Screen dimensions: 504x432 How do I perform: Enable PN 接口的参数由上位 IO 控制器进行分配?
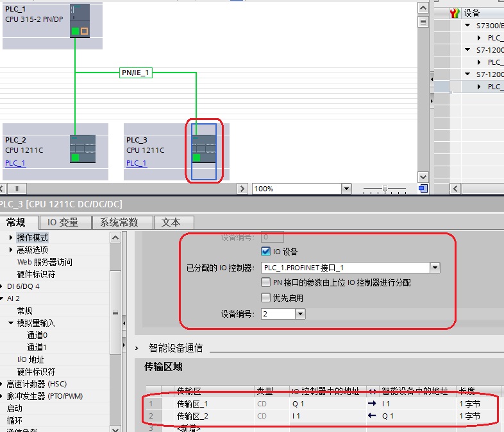pos(265,282)
